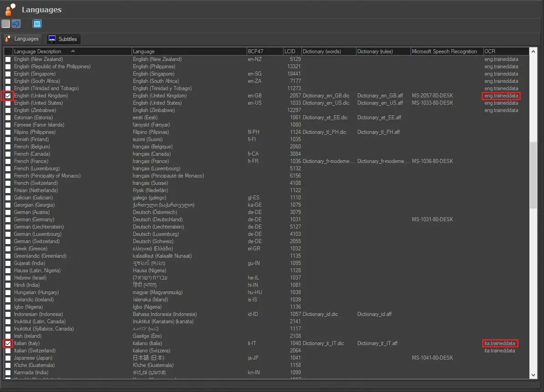Uncheck the Italian (Italy) checkbox
Viewport: 544px width, 392px height.
click(x=8, y=343)
